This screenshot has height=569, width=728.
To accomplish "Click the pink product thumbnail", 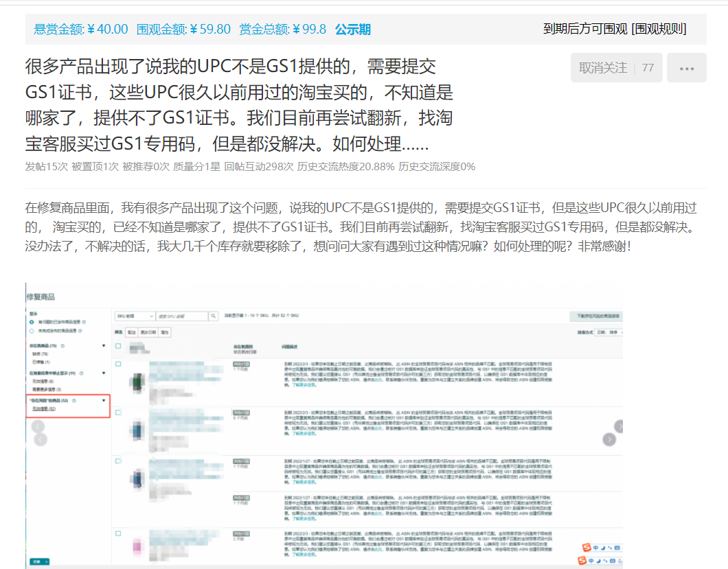I will pos(137,547).
